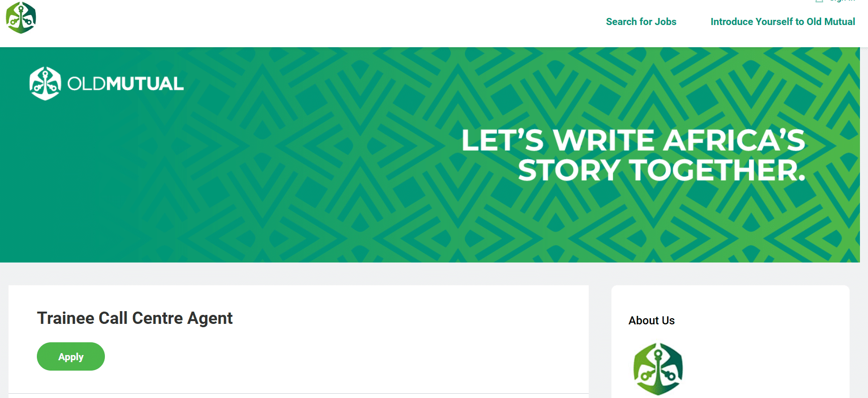This screenshot has height=398, width=868.
Task: Click the "LET'S WRITE AFRICA'S" headline line
Action: 633,140
